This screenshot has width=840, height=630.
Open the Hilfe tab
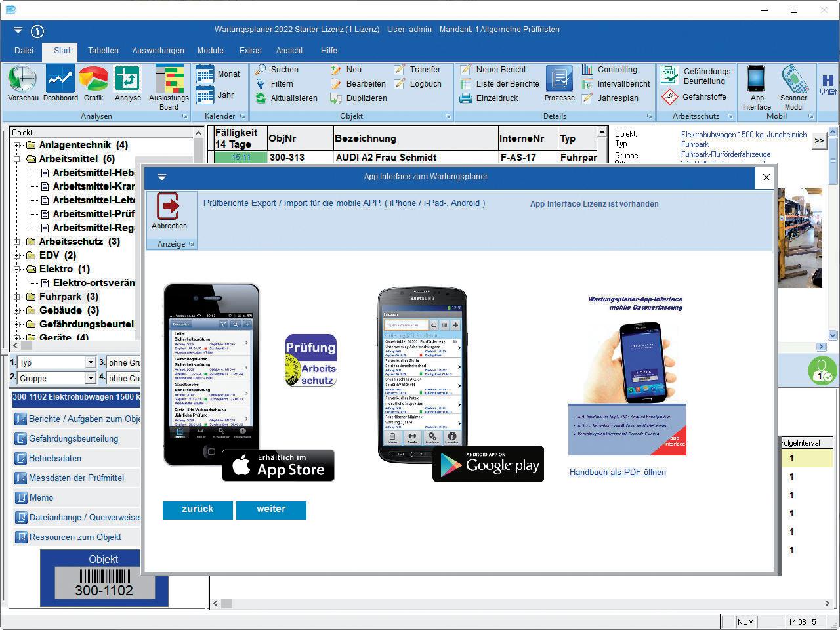[329, 51]
